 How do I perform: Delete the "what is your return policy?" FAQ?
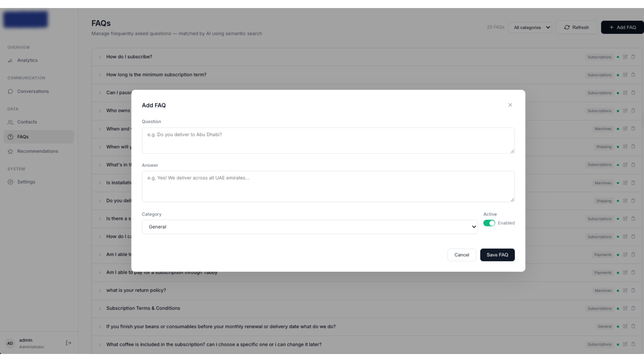coord(633,291)
